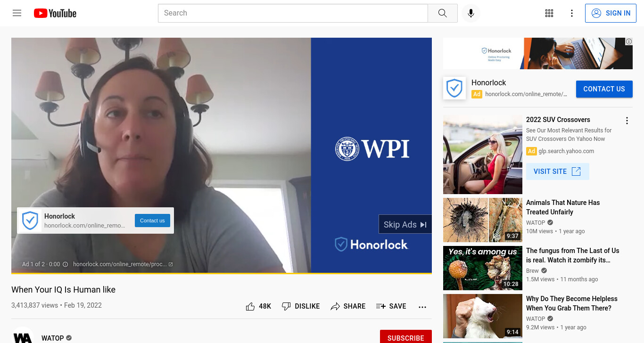Screen dimensions: 644x343
Task: Open YouTube apps grid
Action: [x=549, y=13]
